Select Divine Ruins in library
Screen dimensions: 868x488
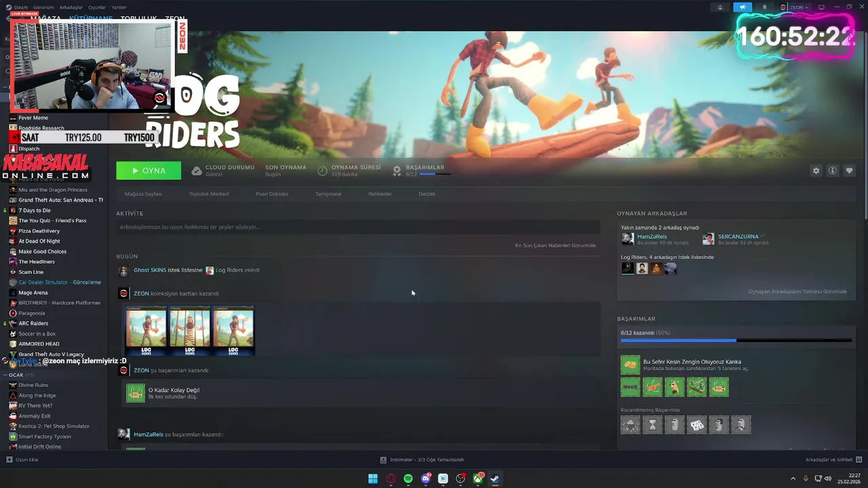click(x=33, y=385)
